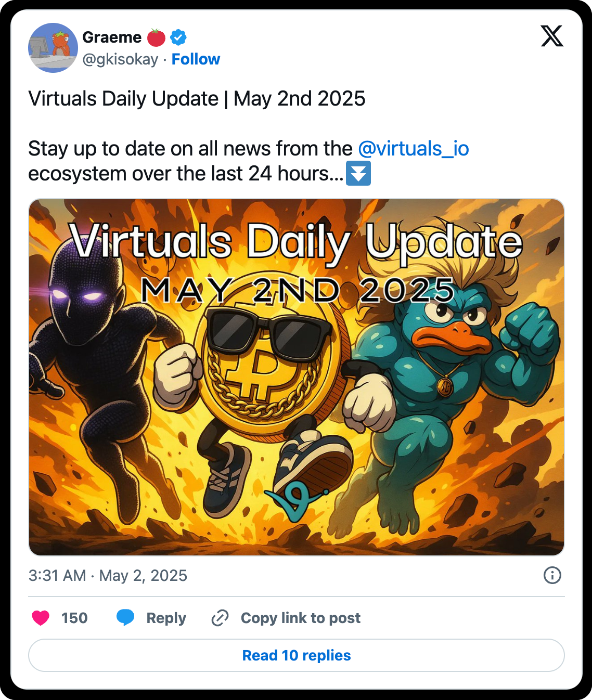
Task: Open Read 10 replies button
Action: point(297,655)
